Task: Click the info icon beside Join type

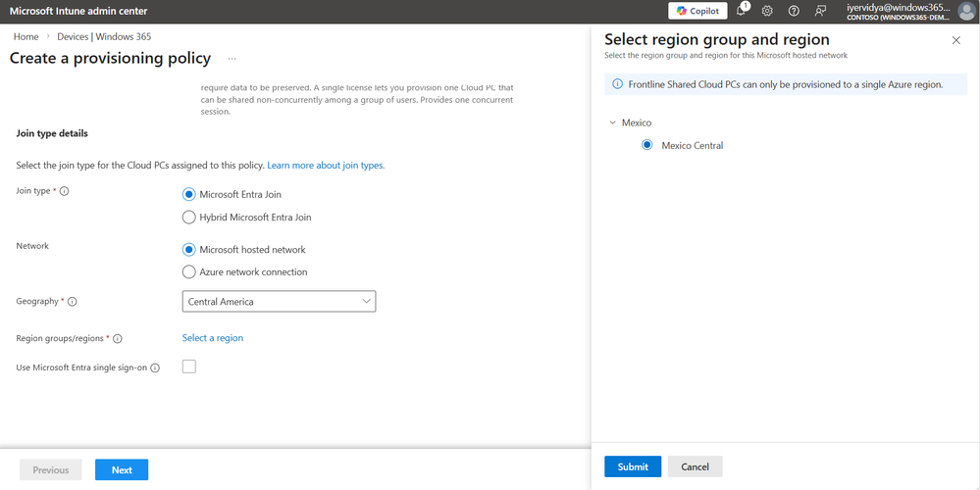Action: point(65,191)
